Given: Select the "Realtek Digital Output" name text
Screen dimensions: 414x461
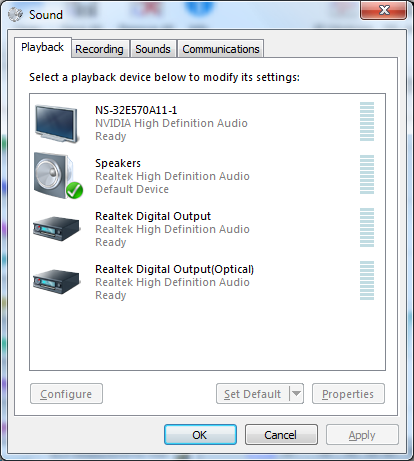Looking at the screenshot, I should coord(153,216).
